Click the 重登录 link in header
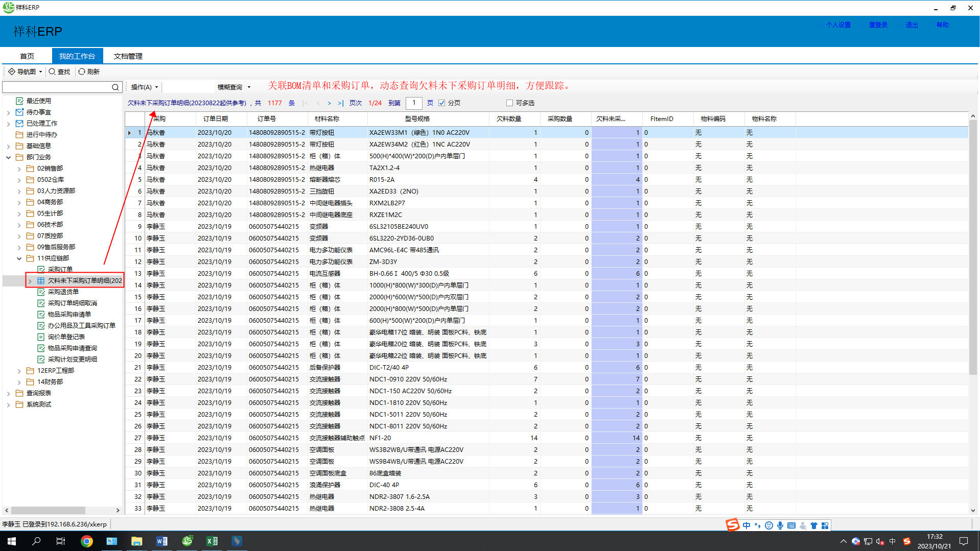 click(878, 25)
